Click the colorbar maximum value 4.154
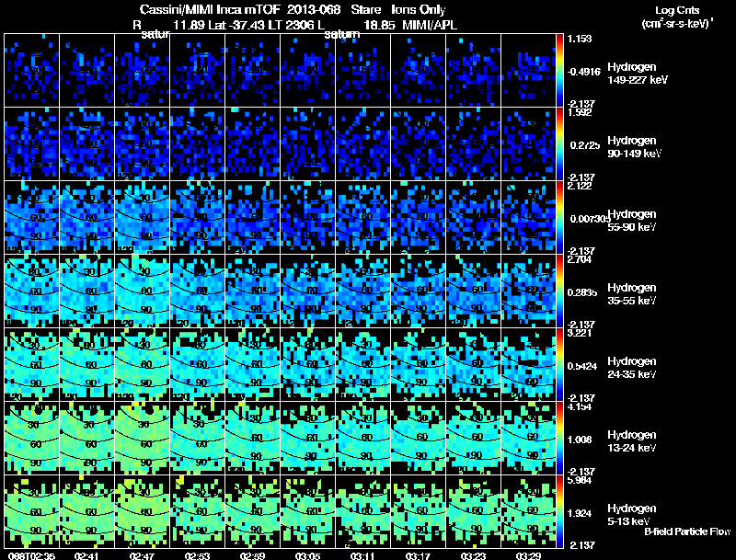This screenshot has width=736, height=560. point(580,407)
